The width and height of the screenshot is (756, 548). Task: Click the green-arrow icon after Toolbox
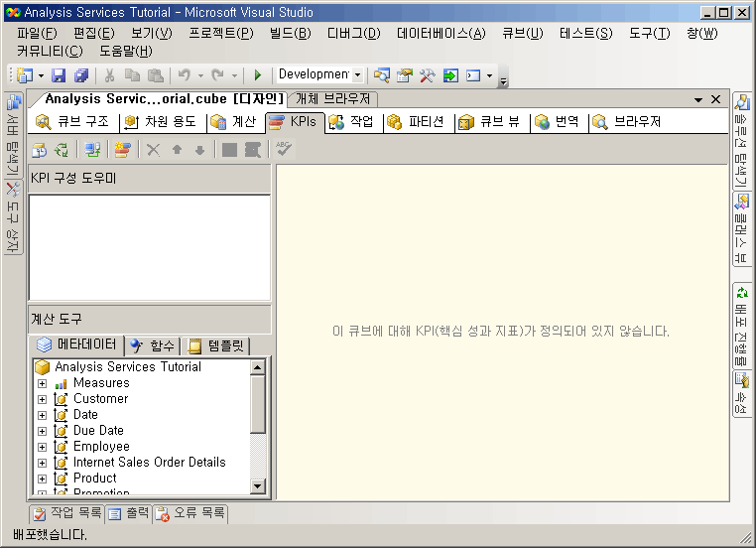point(450,75)
